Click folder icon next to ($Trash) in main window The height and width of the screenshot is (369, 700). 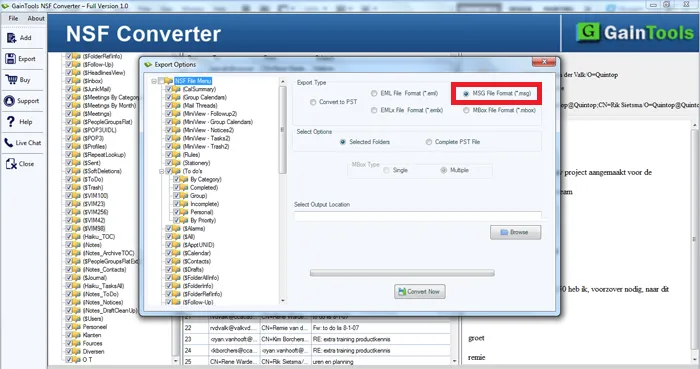point(77,187)
